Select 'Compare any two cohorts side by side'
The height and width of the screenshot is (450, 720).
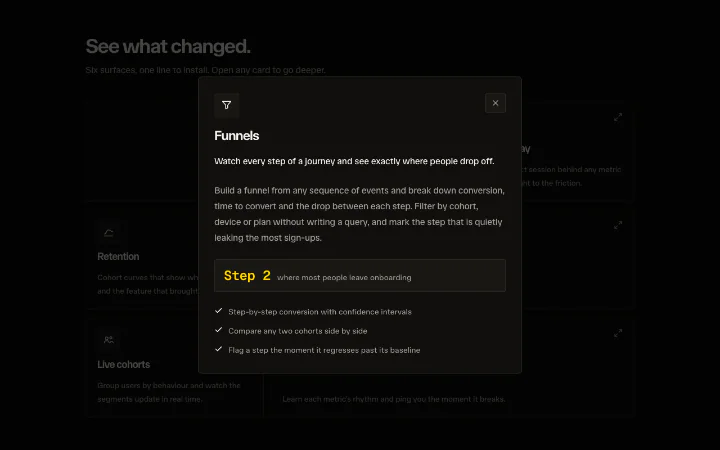point(298,331)
